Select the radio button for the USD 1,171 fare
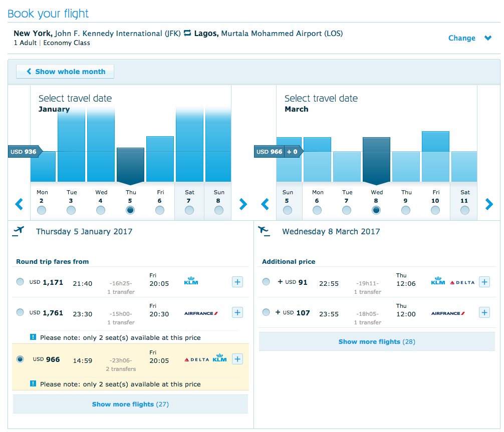This screenshot has width=504, height=432. pos(20,282)
